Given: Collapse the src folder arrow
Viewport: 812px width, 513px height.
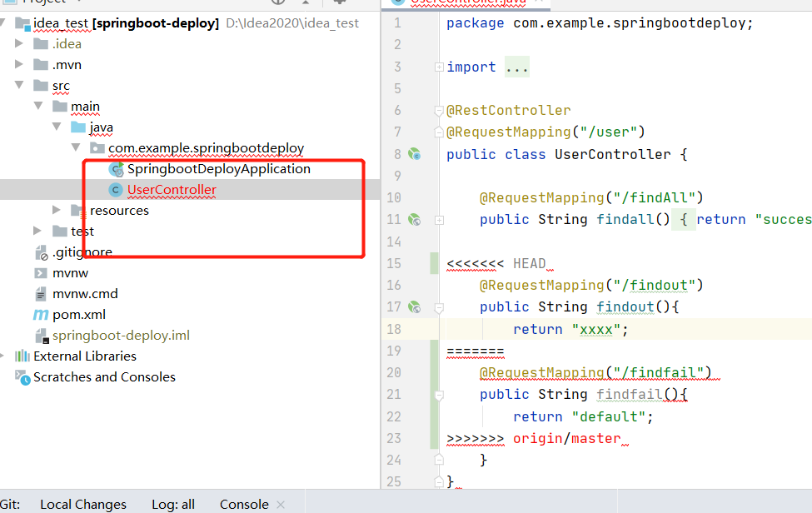Looking at the screenshot, I should pos(19,85).
